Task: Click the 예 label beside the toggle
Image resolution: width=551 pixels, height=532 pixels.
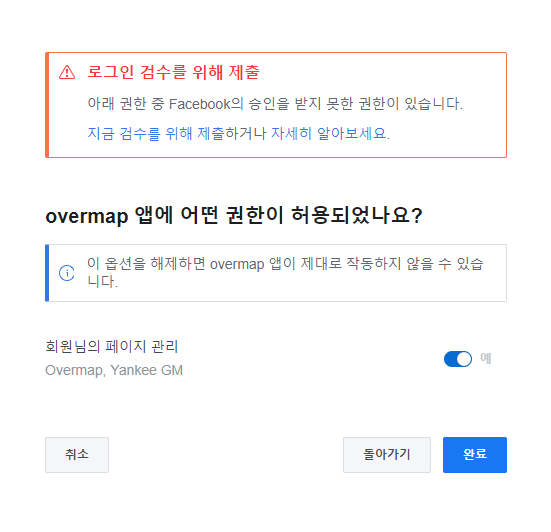Action: point(486,358)
